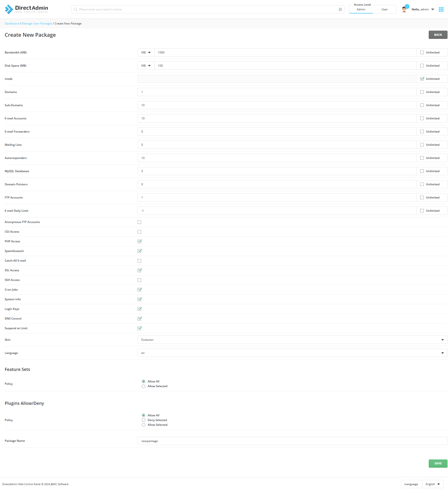Check Unlimited for Autoresponders
This screenshot has height=491, width=448.
[x=422, y=158]
